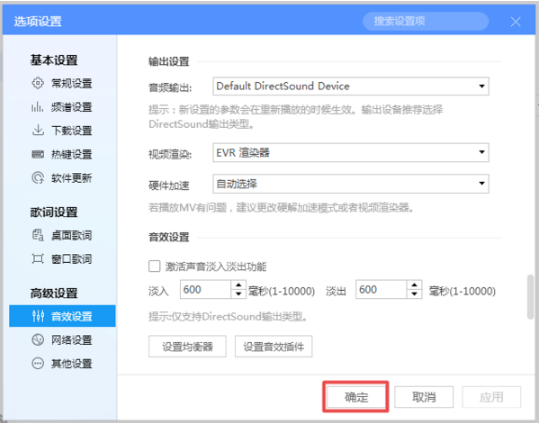
Task: Close the 选项设置 dialog
Action: click(x=516, y=22)
